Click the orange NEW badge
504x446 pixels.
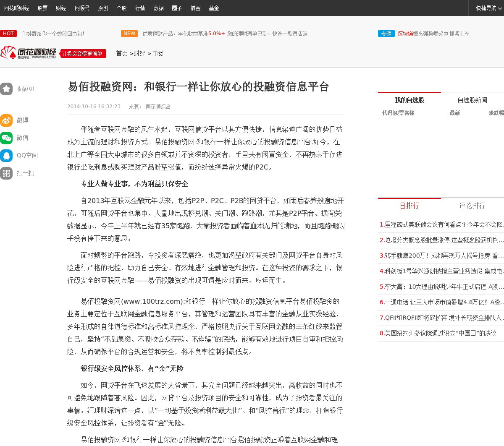click(129, 34)
